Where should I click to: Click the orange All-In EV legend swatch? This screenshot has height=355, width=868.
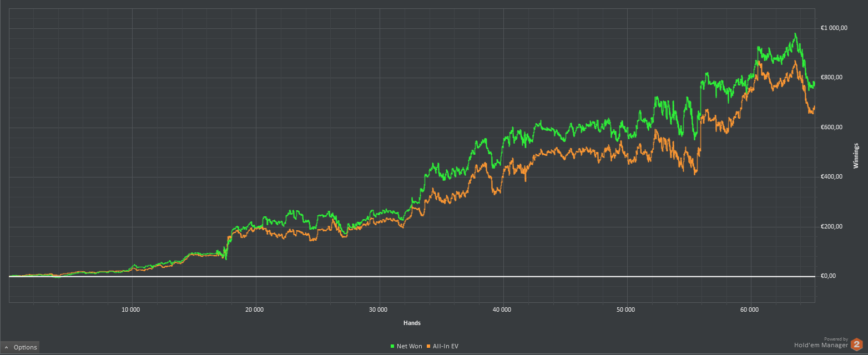click(x=428, y=347)
